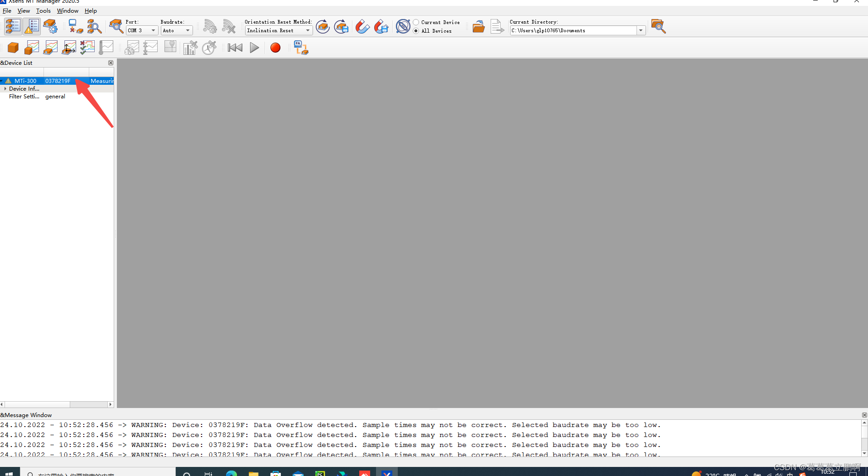Viewport: 868px width, 476px height.
Task: Open the View menu
Action: pyautogui.click(x=24, y=11)
